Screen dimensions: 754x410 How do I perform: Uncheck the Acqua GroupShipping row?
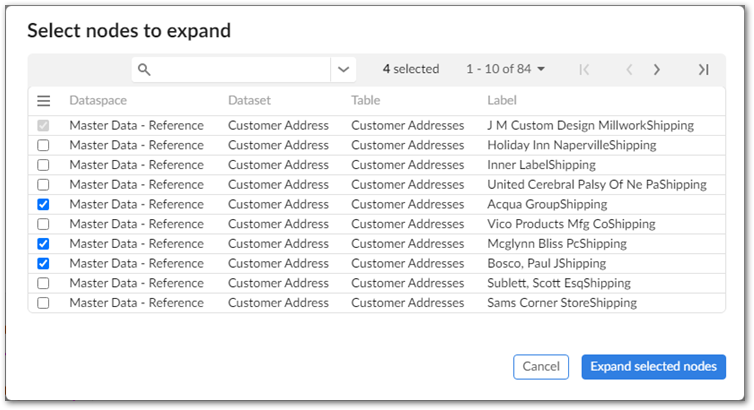pos(43,204)
